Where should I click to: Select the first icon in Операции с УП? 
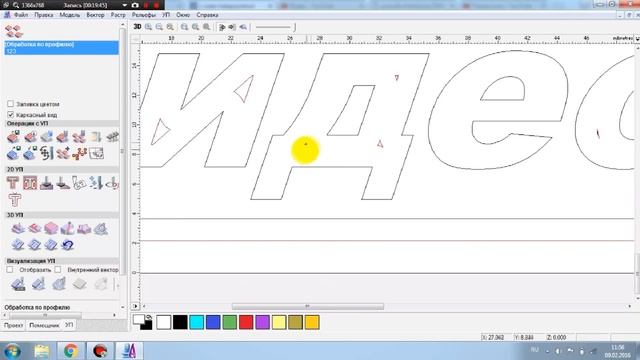13,137
